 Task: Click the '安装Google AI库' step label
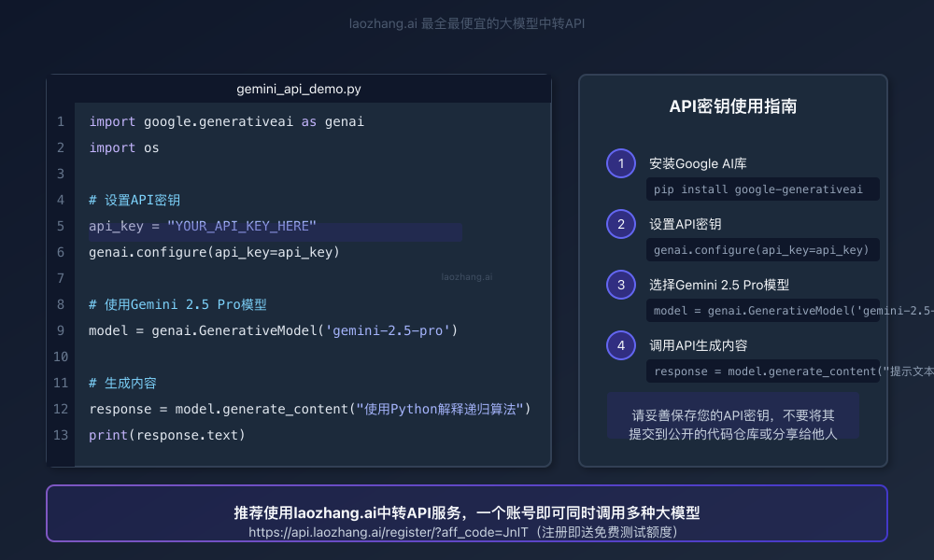tap(698, 163)
